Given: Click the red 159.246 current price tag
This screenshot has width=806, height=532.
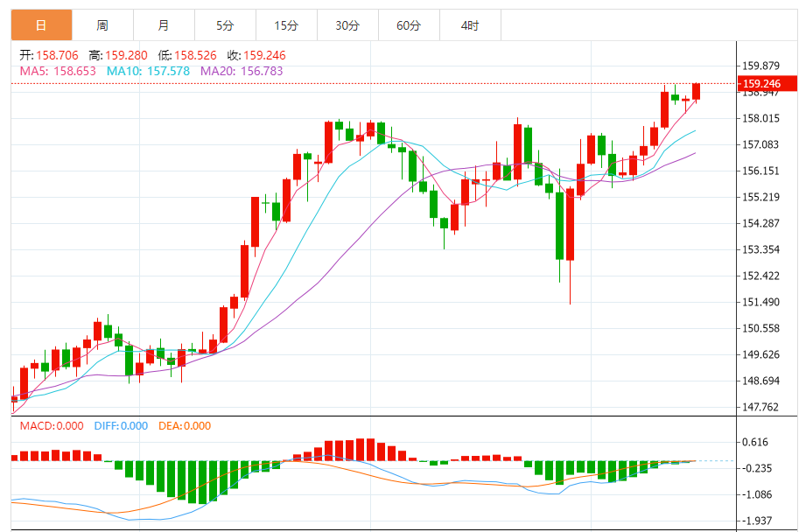Looking at the screenshot, I should point(767,83).
